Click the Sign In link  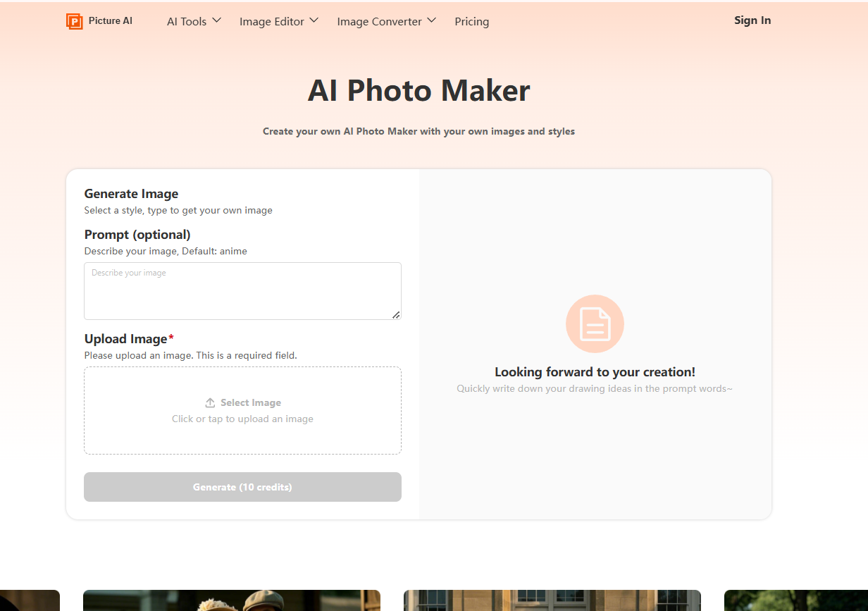[752, 20]
